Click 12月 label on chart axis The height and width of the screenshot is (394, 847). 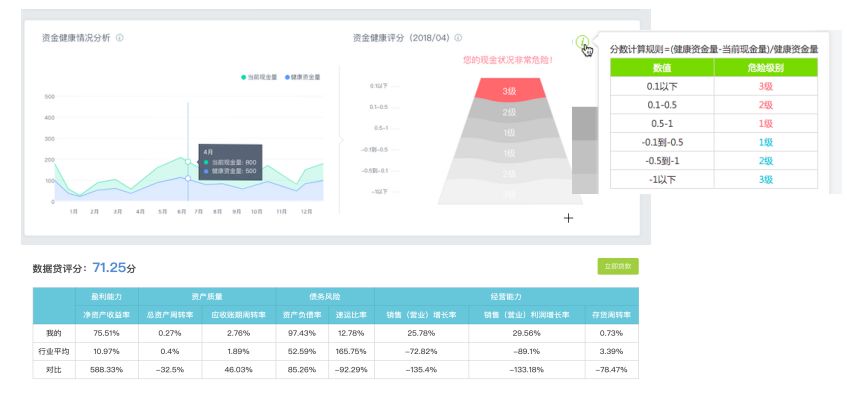(x=306, y=212)
